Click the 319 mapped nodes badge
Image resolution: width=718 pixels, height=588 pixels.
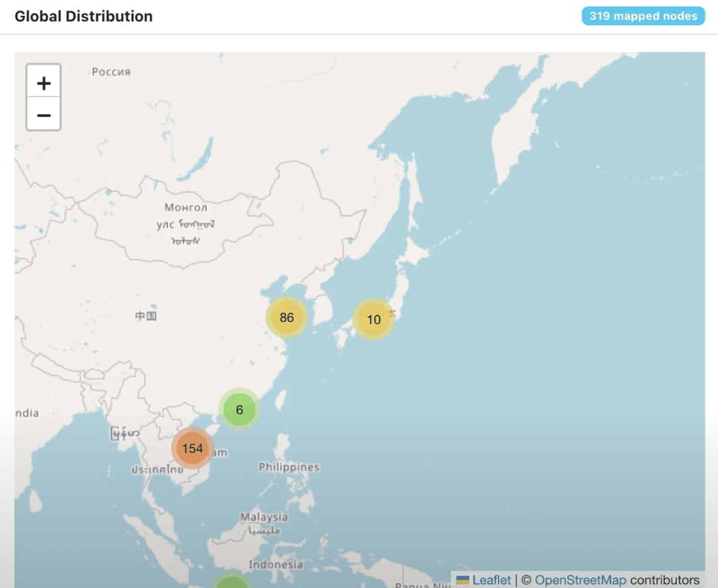point(643,16)
